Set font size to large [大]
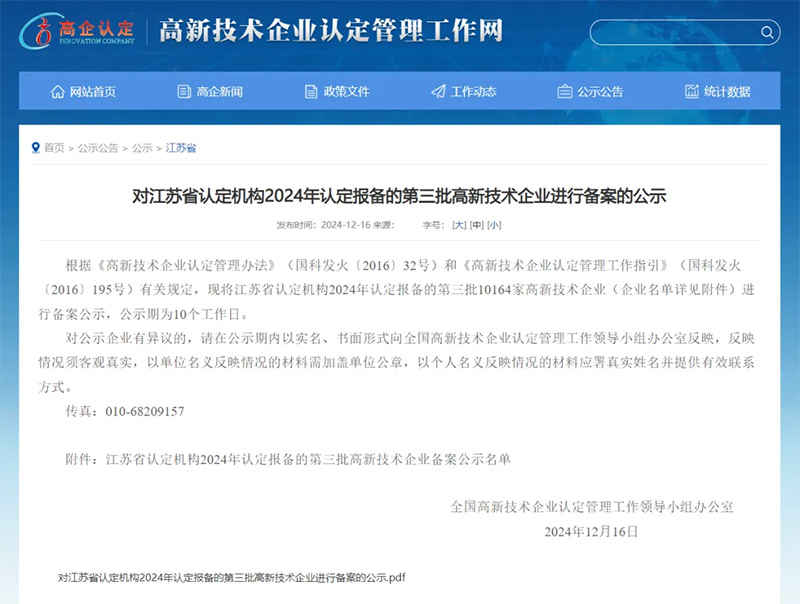This screenshot has height=604, width=800. (x=459, y=225)
